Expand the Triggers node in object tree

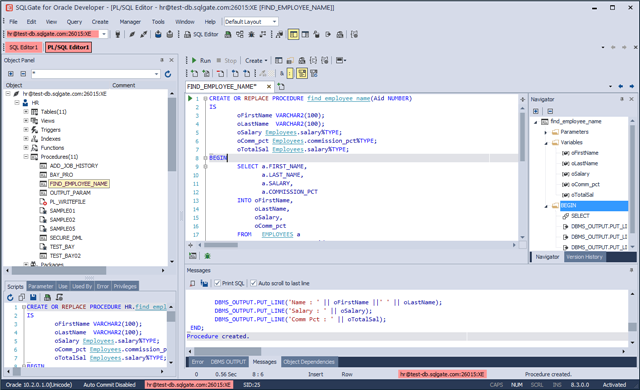[26, 129]
